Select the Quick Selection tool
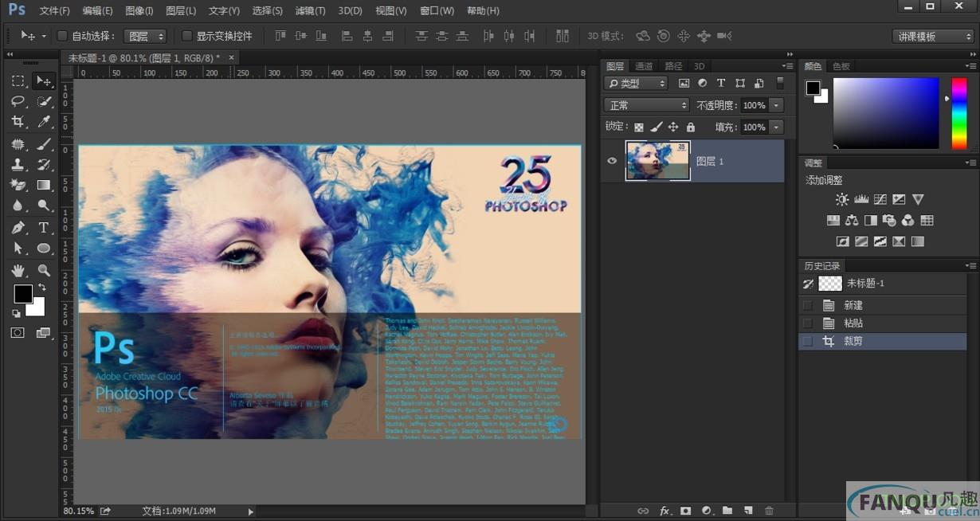 [x=43, y=101]
